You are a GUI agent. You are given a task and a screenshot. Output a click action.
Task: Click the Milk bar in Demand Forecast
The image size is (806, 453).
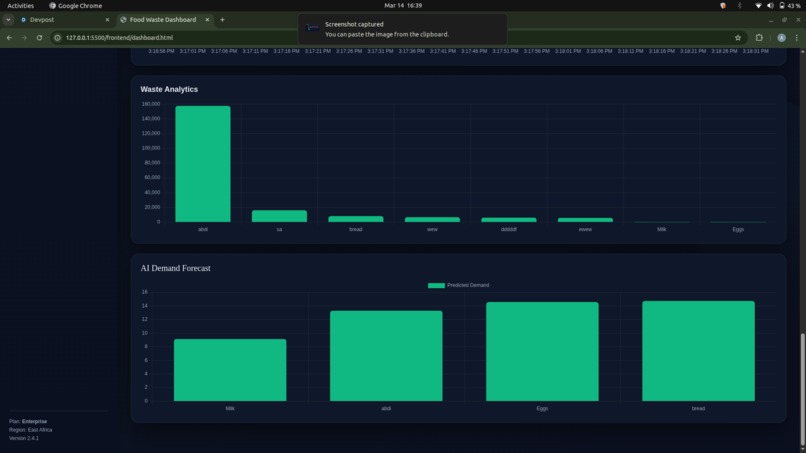coord(230,370)
